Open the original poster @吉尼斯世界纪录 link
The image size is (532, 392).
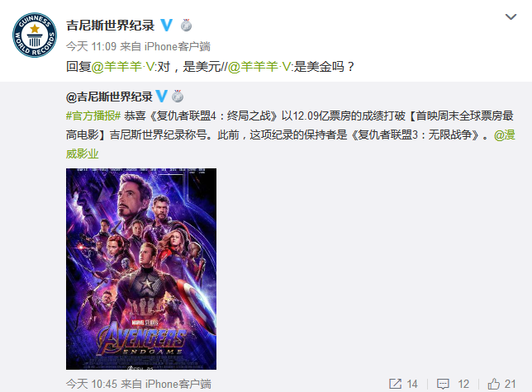point(109,97)
